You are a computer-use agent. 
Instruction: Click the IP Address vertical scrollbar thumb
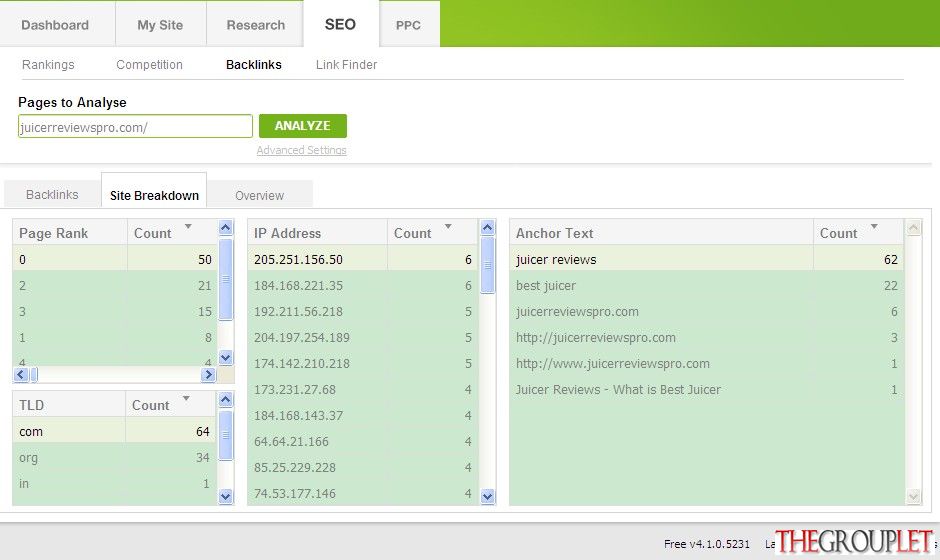(487, 265)
